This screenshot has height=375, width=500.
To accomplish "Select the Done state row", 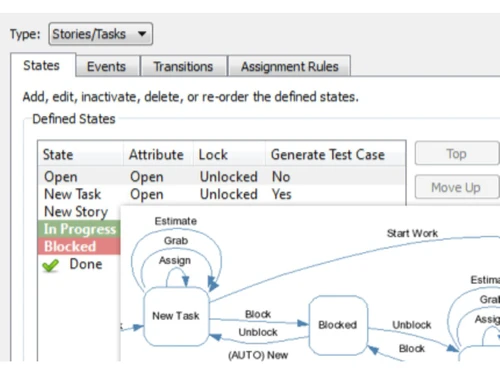I will point(79,264).
